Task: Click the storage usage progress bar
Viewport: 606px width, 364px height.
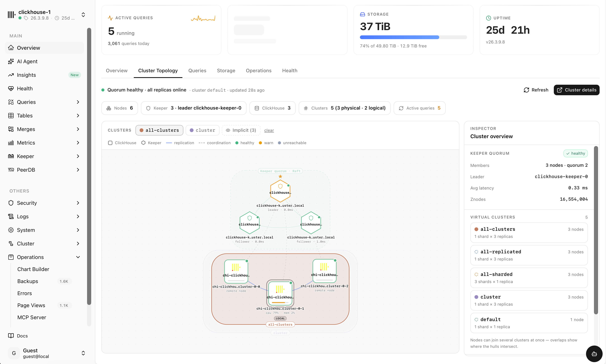Action: tap(413, 37)
